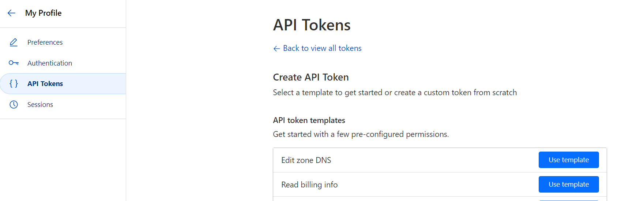This screenshot has width=644, height=201.
Task: Click the Sessions clock icon
Action: tap(14, 105)
